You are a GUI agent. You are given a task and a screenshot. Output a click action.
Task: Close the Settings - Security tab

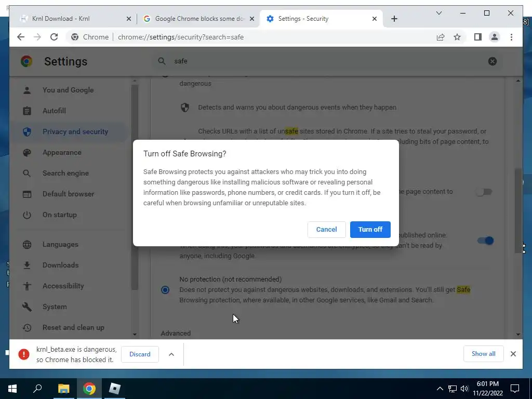(374, 19)
